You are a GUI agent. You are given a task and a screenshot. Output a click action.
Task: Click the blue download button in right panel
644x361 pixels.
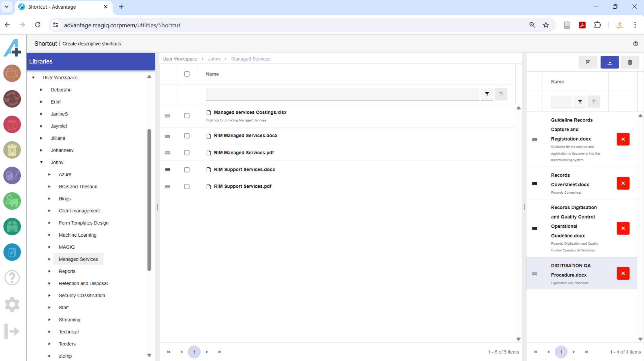(609, 62)
